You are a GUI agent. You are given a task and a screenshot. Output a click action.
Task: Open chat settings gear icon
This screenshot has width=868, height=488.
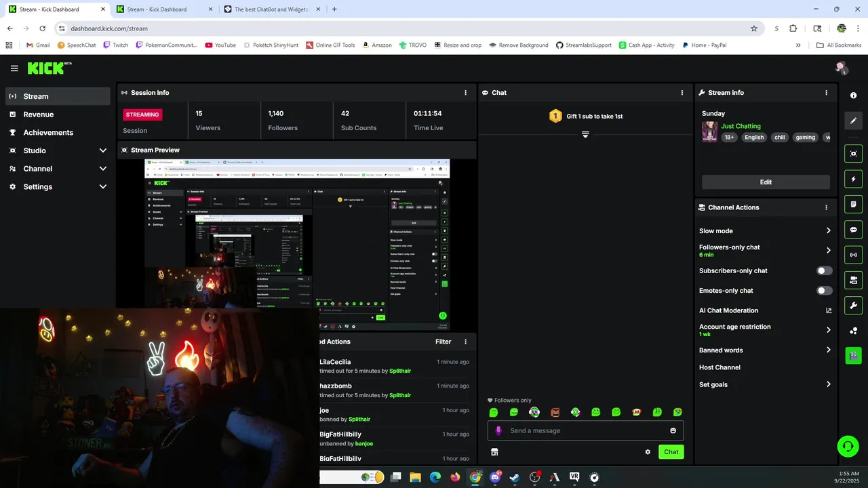tap(648, 452)
